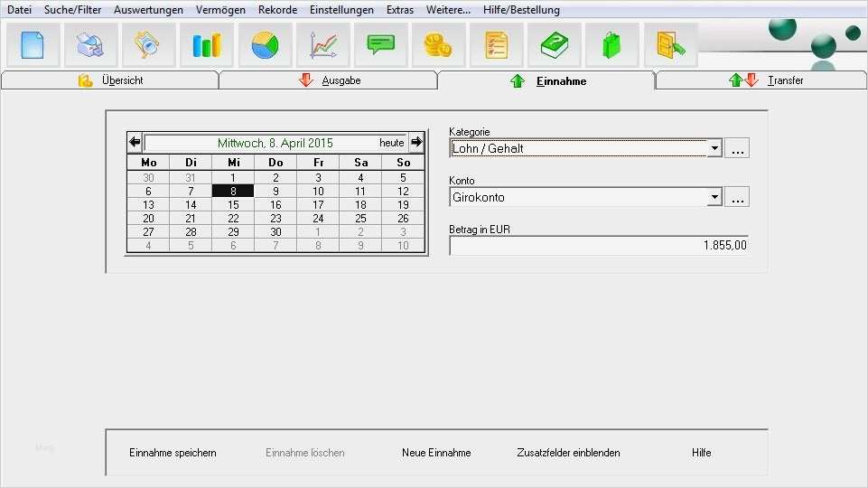This screenshot has height=488, width=868.
Task: Click Einnahme speichern
Action: [x=173, y=453]
